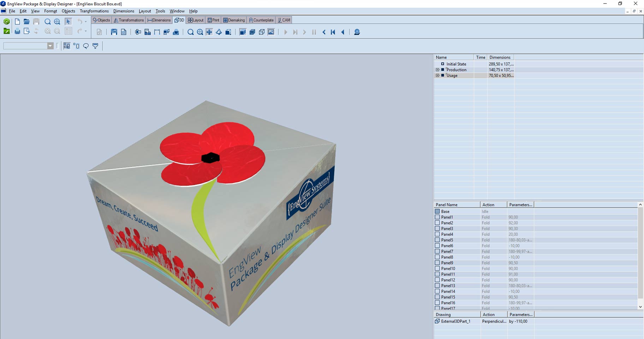Click the 3D zoom-to-fit icon
Screen dimensions: 644x339
(x=200, y=32)
